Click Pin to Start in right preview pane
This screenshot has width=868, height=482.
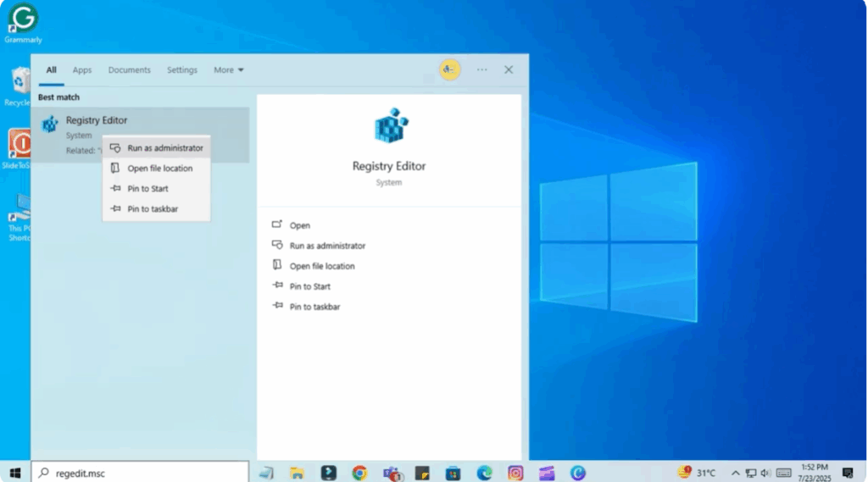pos(309,286)
